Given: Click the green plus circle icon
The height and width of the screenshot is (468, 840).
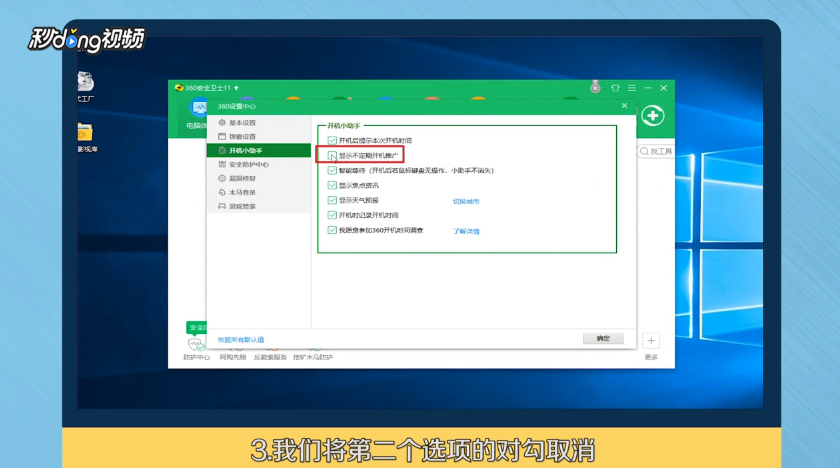Looking at the screenshot, I should (x=652, y=116).
